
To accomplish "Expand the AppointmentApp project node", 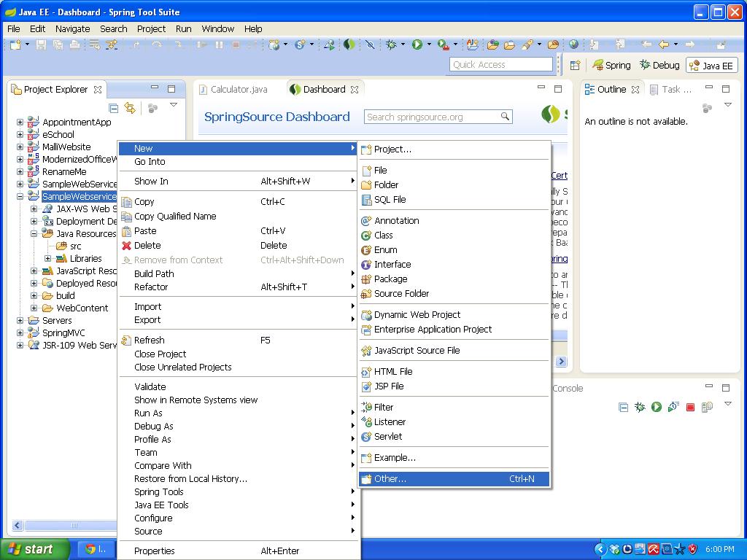I will pos(20,122).
